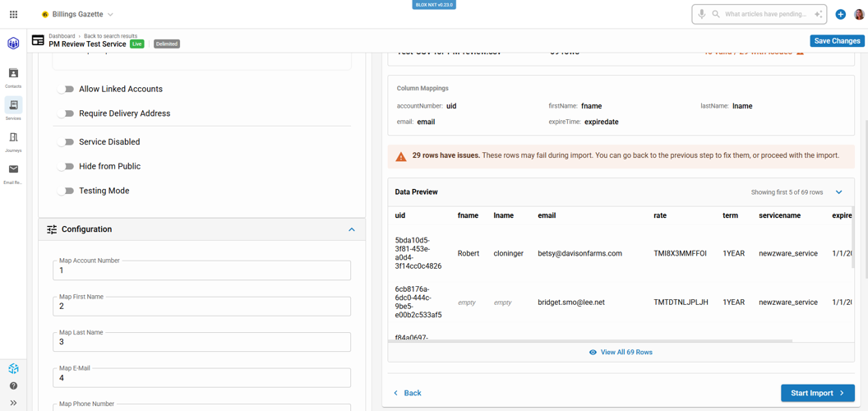Toggle Require Delivery Address switch

tap(66, 113)
